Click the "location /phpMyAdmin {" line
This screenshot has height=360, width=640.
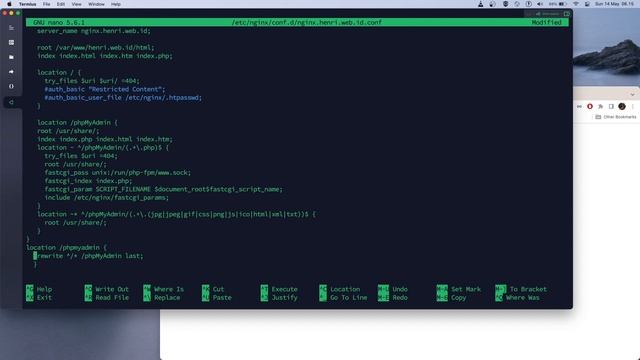click(x=77, y=122)
